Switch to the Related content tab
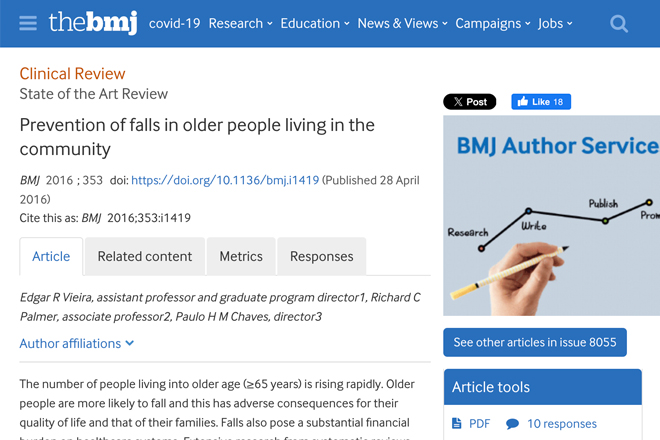660x440 pixels. [145, 256]
